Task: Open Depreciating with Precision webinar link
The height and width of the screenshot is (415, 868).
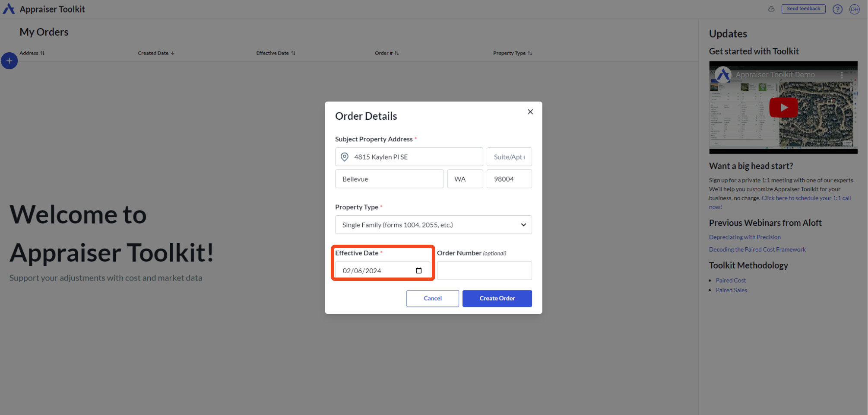Action: tap(744, 237)
